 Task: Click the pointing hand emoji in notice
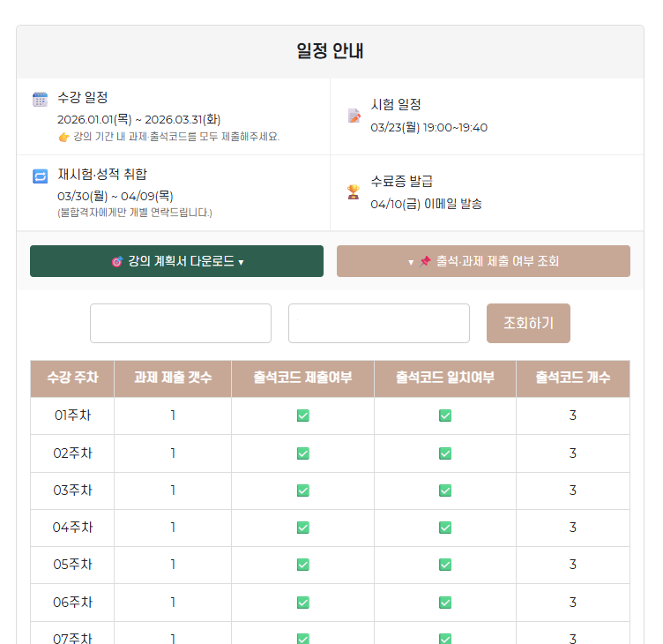click(63, 137)
